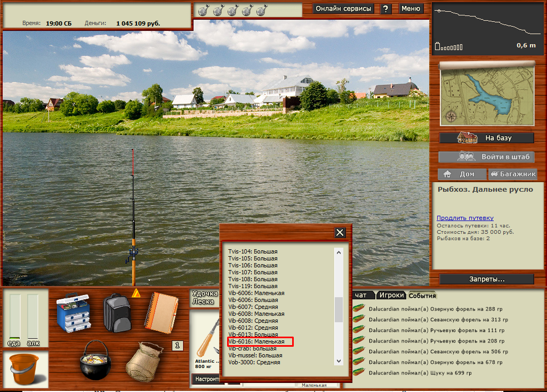
Task: Click the Настроить button
Action: point(206,379)
